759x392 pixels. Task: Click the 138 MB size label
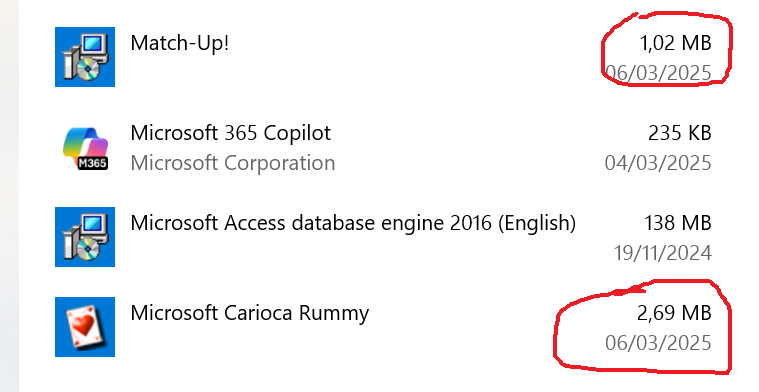pyautogui.click(x=678, y=223)
